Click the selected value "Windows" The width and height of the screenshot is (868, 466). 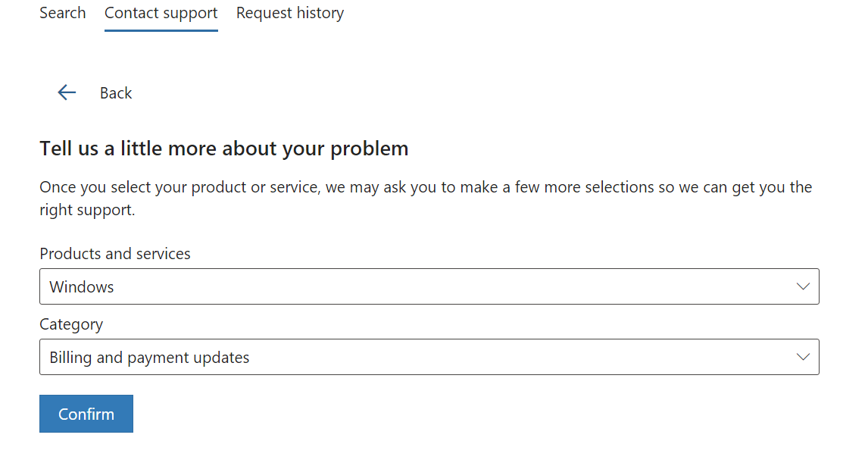82,287
